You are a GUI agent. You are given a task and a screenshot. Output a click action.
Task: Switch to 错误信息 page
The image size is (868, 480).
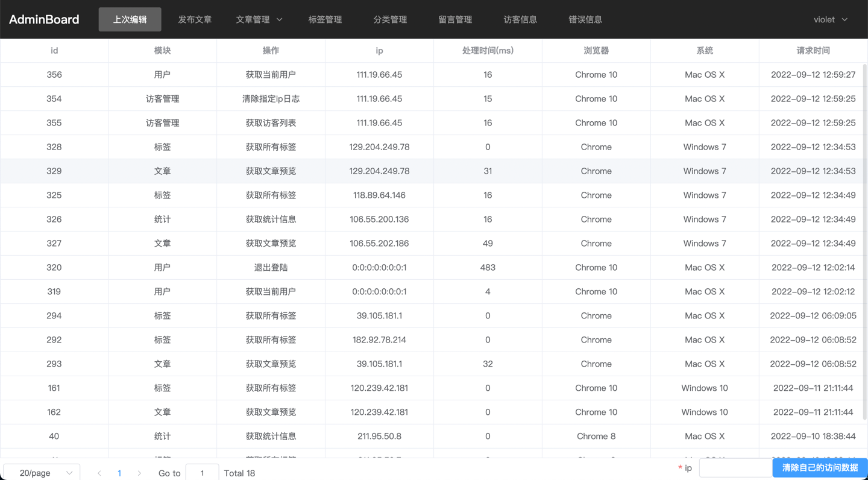pos(585,19)
